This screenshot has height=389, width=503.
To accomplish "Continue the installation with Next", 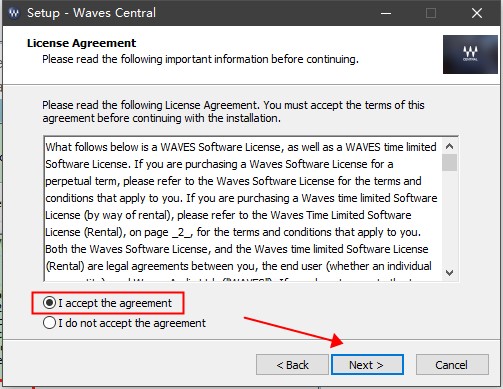I will (367, 365).
